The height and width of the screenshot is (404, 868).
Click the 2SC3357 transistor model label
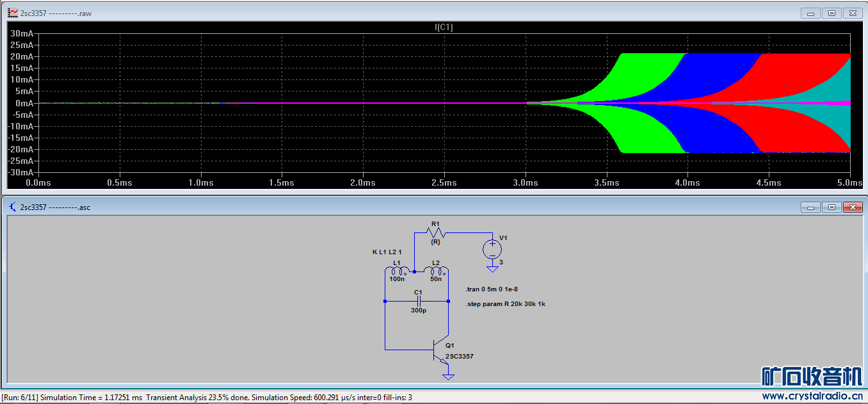[x=459, y=357]
